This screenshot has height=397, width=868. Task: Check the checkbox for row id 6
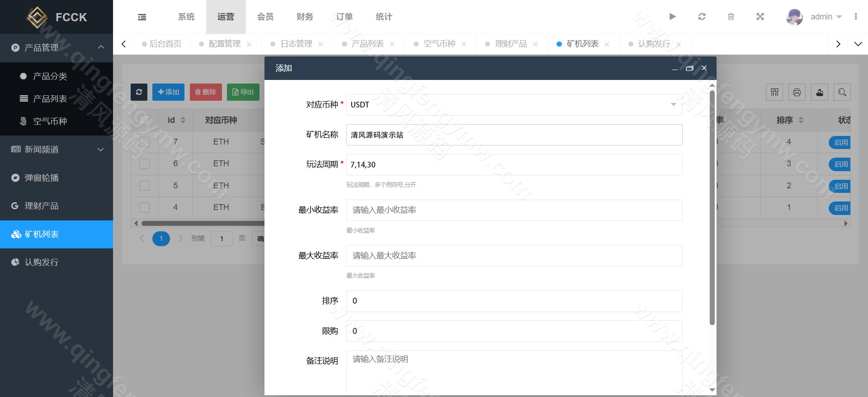tap(144, 163)
